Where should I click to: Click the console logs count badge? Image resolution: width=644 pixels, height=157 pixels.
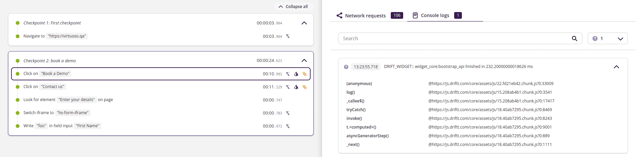(x=458, y=15)
